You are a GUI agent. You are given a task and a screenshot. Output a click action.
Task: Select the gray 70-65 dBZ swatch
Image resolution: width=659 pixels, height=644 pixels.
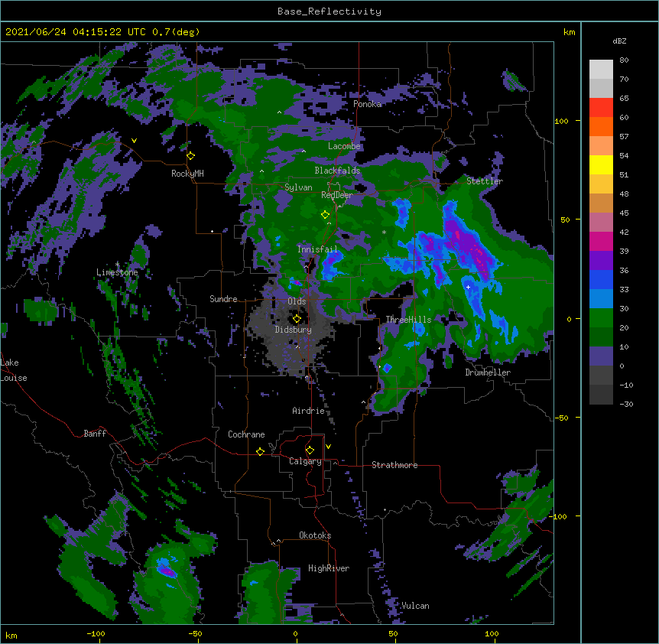[601, 88]
